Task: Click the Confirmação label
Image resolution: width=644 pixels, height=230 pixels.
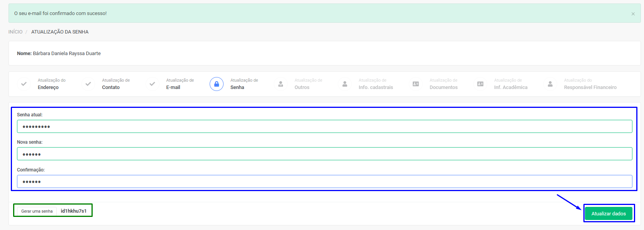Action: point(31,170)
